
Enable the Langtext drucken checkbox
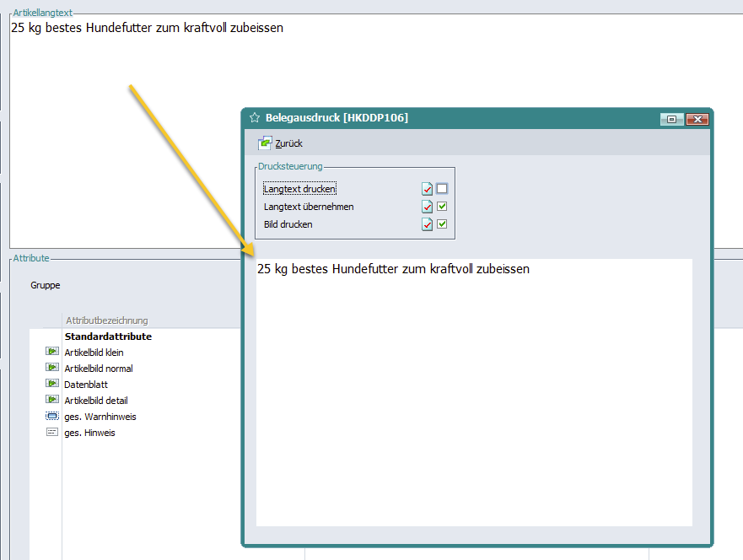(442, 190)
